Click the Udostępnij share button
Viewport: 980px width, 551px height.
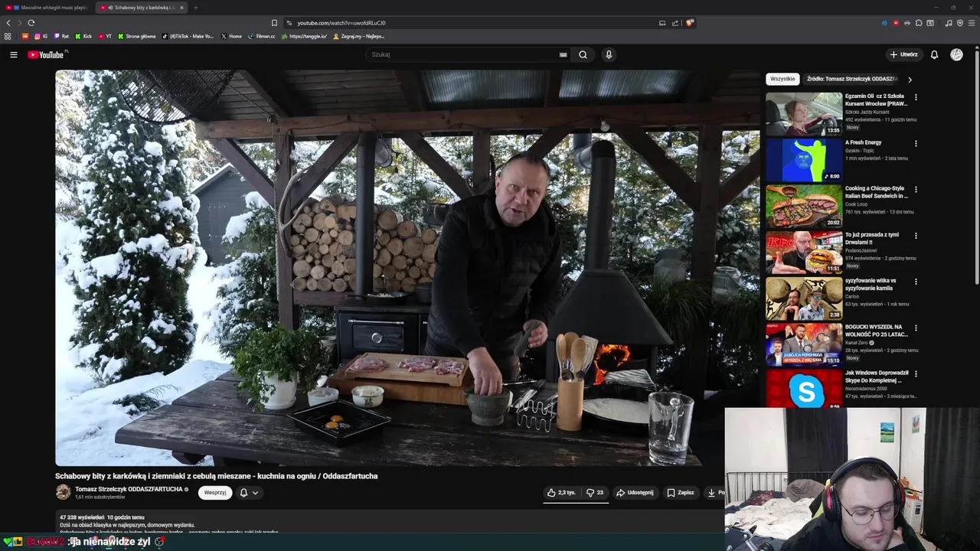coord(635,493)
